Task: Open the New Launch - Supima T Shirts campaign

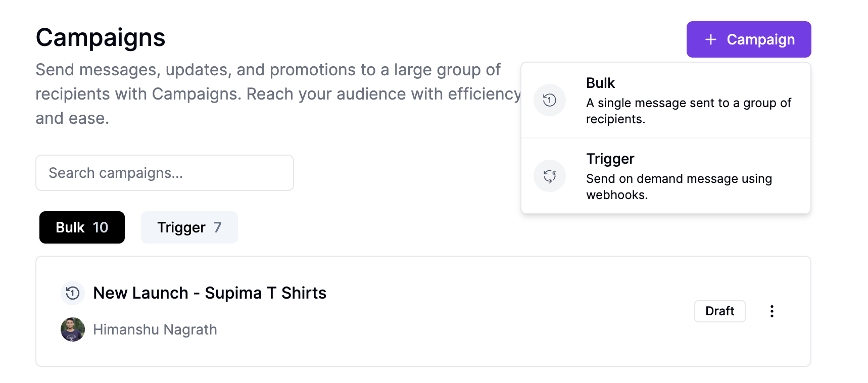Action: [x=210, y=293]
